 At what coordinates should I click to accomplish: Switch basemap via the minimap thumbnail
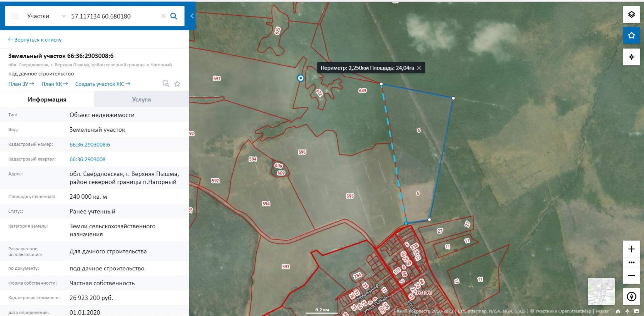tap(601, 291)
